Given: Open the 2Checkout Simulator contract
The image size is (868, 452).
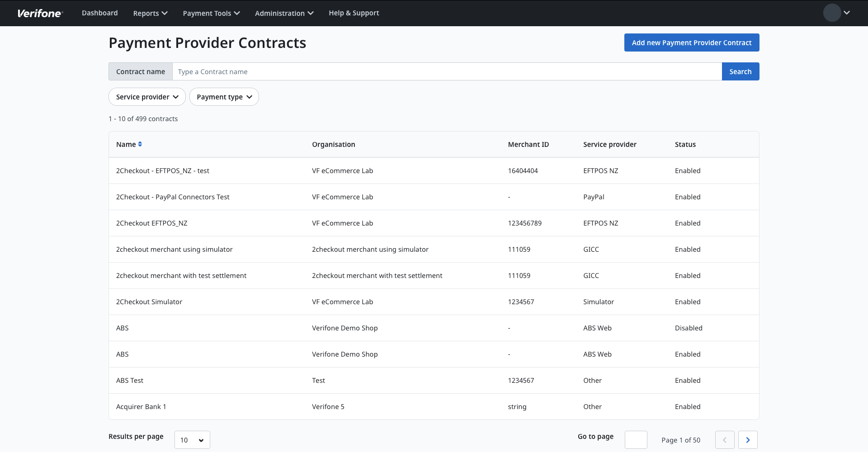Looking at the screenshot, I should click(149, 301).
